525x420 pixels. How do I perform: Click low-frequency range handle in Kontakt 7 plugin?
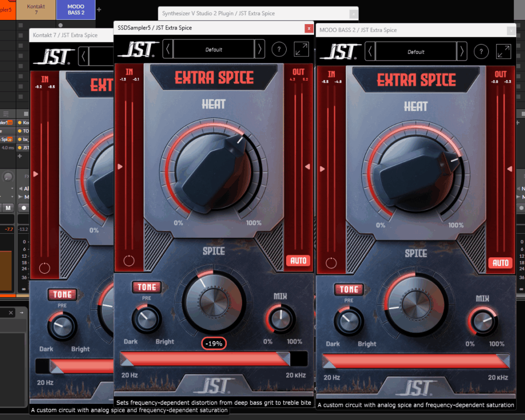[56, 366]
